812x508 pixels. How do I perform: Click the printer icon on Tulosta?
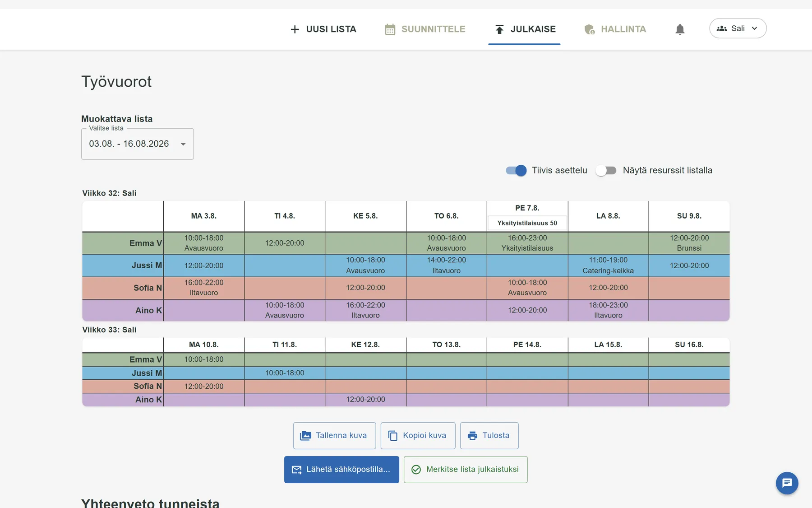472,436
